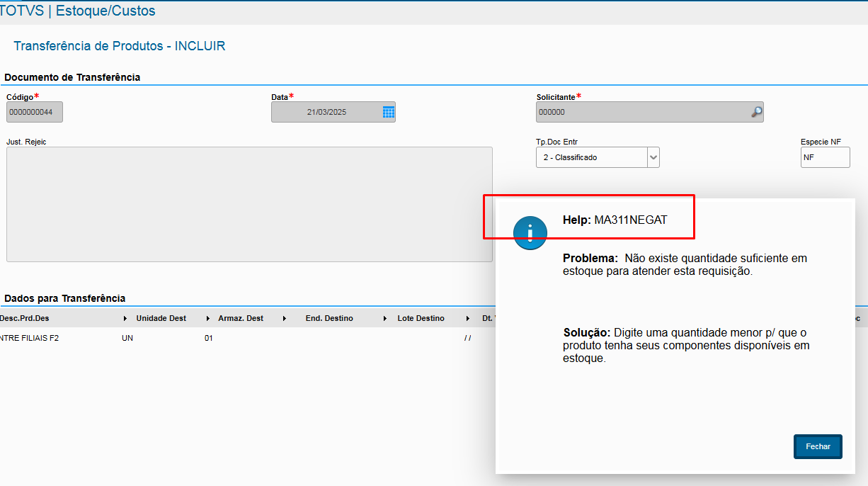Select the Lote Destino column header
868x486 pixels.
(x=421, y=318)
